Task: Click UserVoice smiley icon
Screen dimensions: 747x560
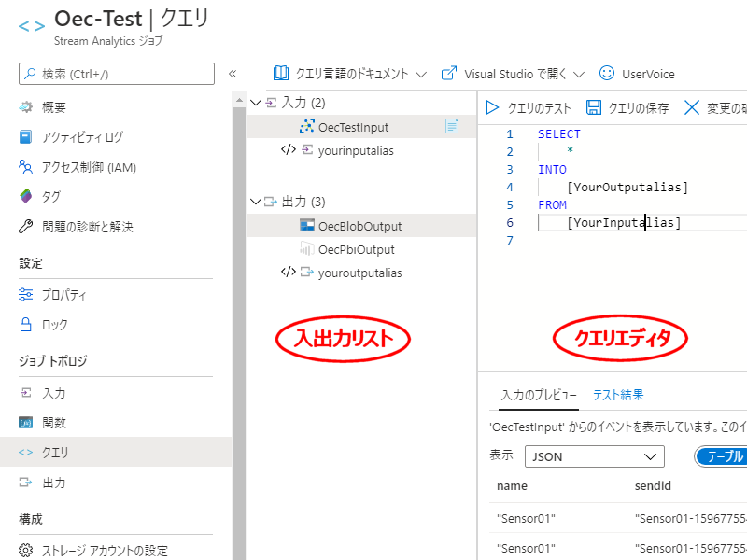Action: 607,74
